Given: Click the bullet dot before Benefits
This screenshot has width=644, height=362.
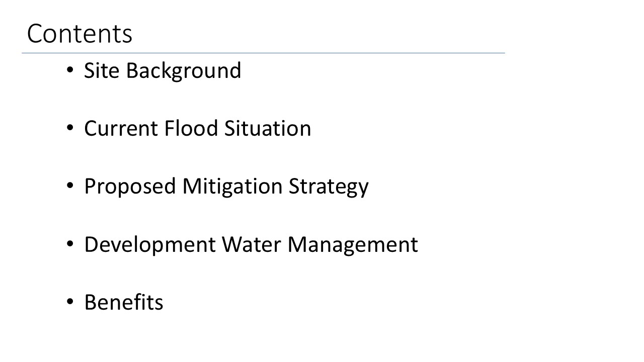Looking at the screenshot, I should [70, 303].
